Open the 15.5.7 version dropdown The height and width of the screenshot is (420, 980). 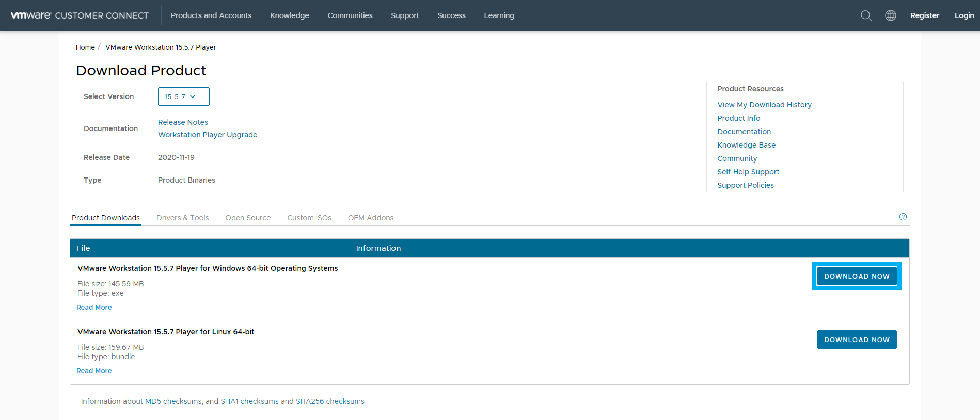[x=184, y=96]
